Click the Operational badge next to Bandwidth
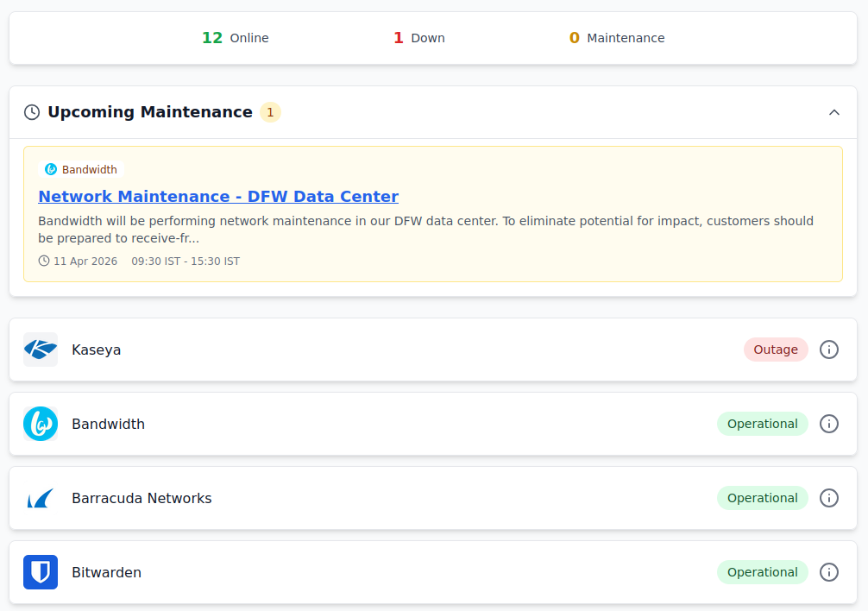 (x=762, y=424)
